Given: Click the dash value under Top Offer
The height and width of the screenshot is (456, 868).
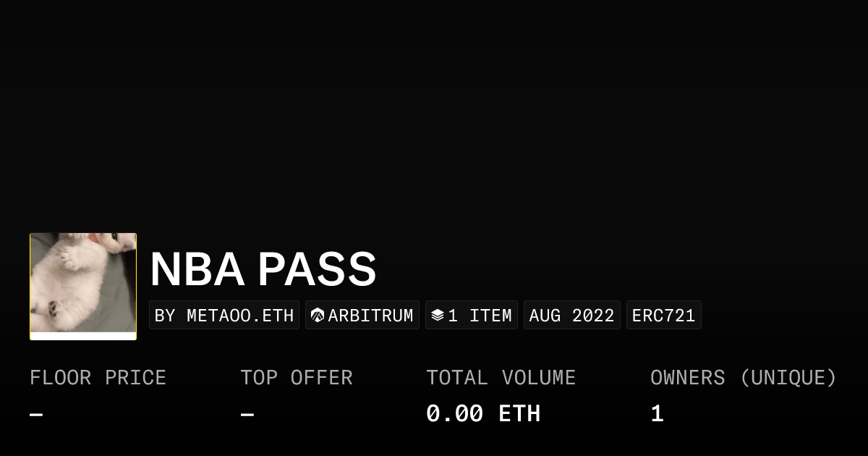Looking at the screenshot, I should (247, 415).
